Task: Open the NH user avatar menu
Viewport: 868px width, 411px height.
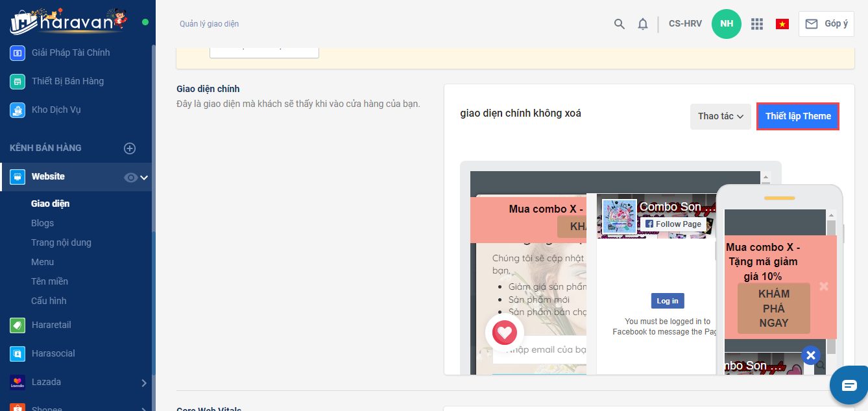Action: (727, 24)
